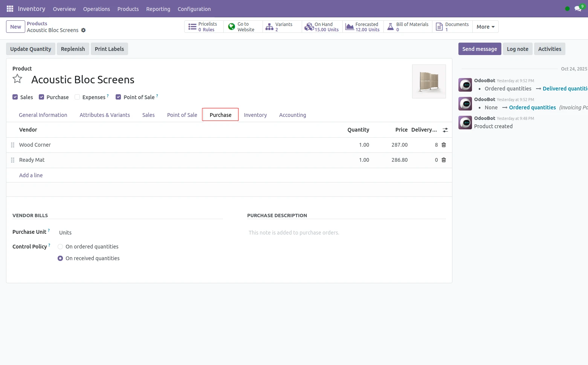
Task: Click Add a line link
Action: [31, 175]
